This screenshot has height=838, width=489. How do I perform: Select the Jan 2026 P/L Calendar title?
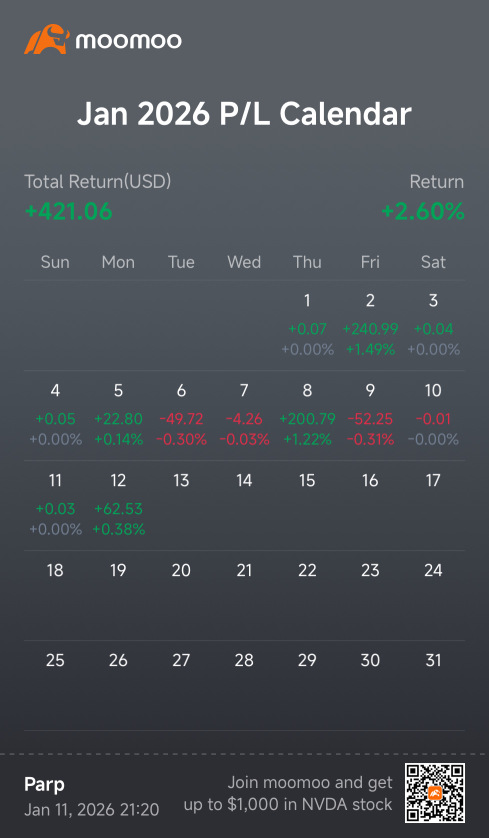[x=244, y=114]
